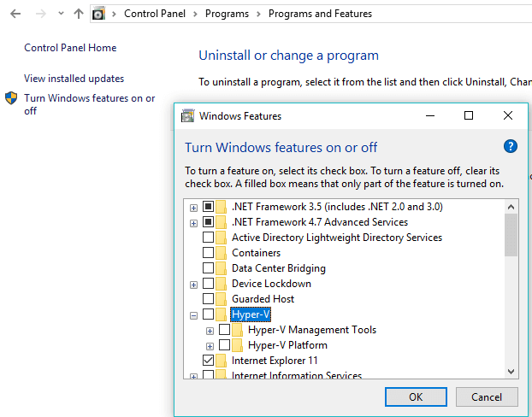
Task: Uncheck the Internet Explorer 11 checkbox
Action: pos(208,360)
